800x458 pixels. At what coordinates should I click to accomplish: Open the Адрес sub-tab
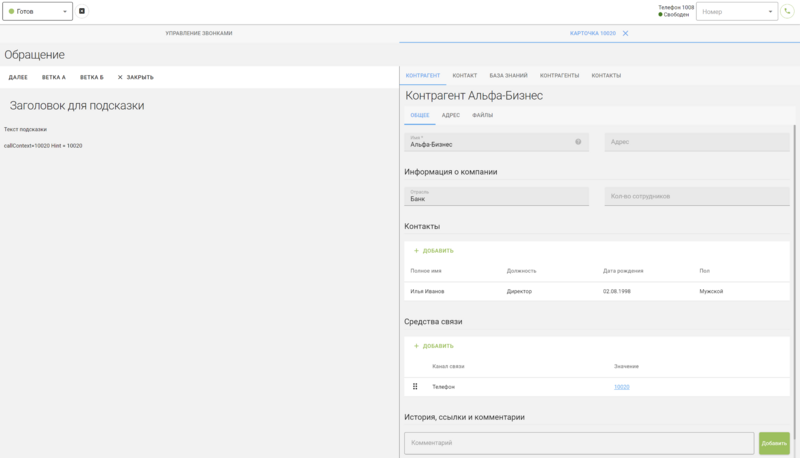[450, 116]
